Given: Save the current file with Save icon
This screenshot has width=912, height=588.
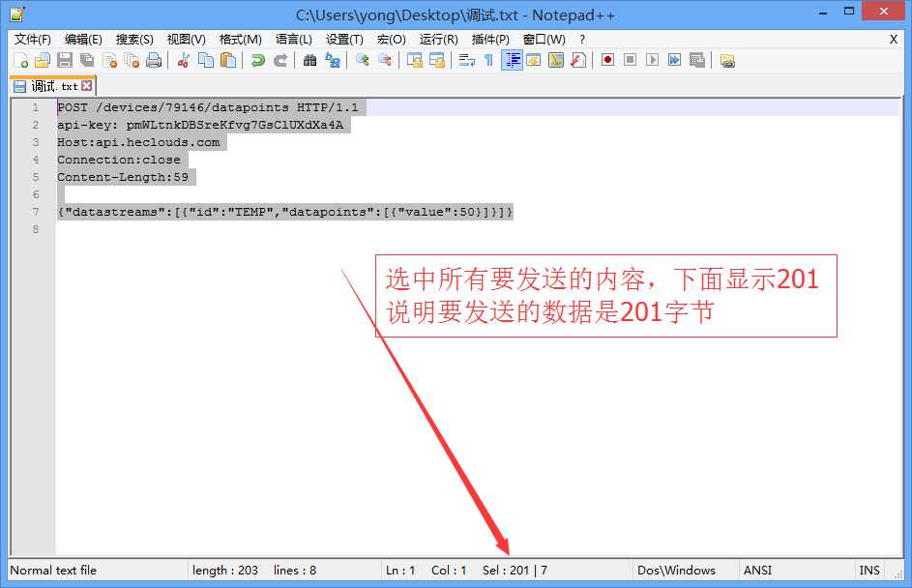Looking at the screenshot, I should pyautogui.click(x=65, y=61).
